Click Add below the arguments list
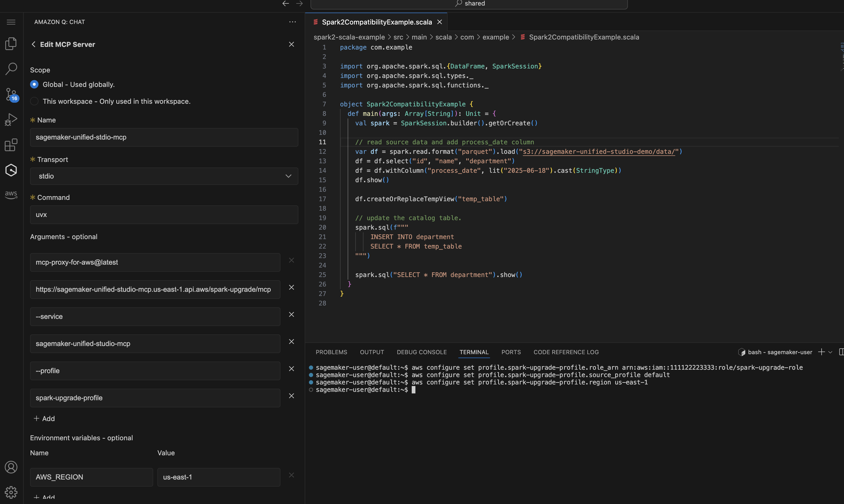844x504 pixels. pyautogui.click(x=44, y=418)
